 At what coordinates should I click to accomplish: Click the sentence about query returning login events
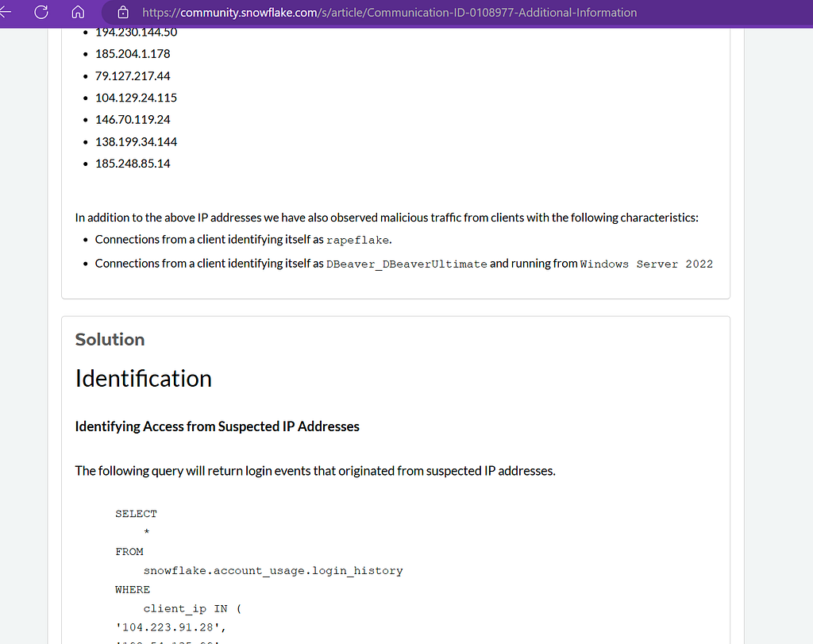click(x=315, y=471)
